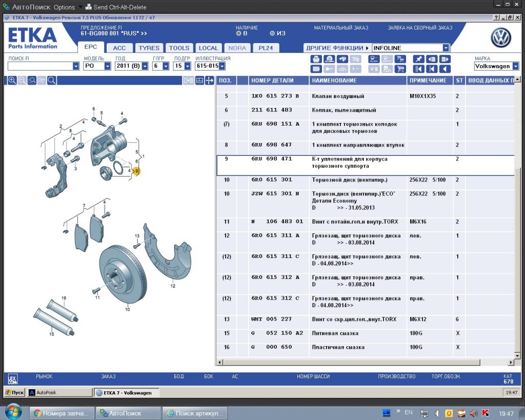Click the ПОИСК FI input field
Viewport: 525px width, 420px height.
click(40, 66)
